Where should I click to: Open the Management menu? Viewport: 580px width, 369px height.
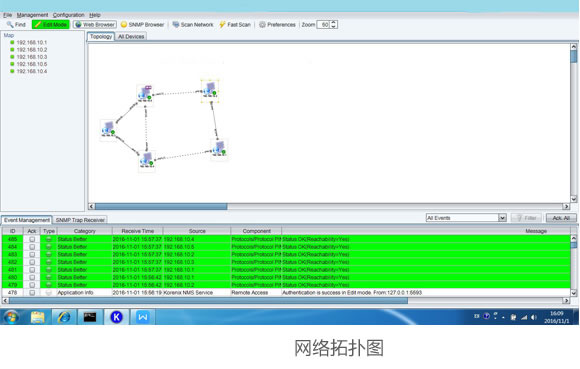(x=32, y=15)
